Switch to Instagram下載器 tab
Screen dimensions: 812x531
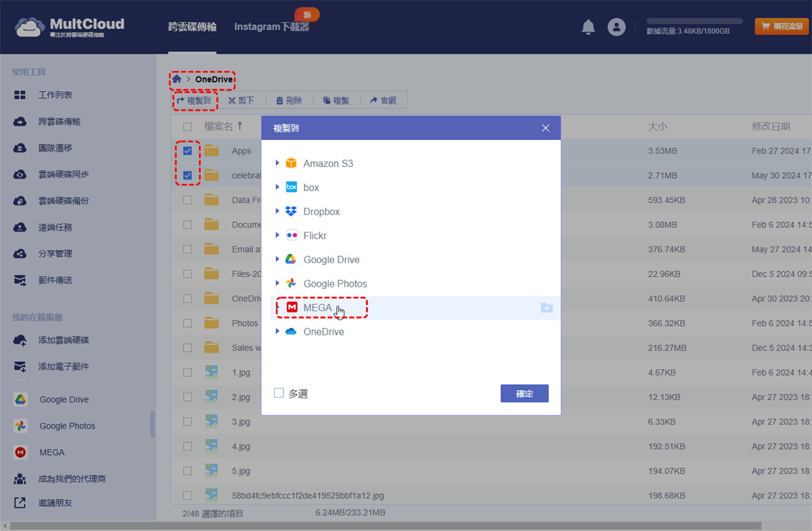coord(271,27)
